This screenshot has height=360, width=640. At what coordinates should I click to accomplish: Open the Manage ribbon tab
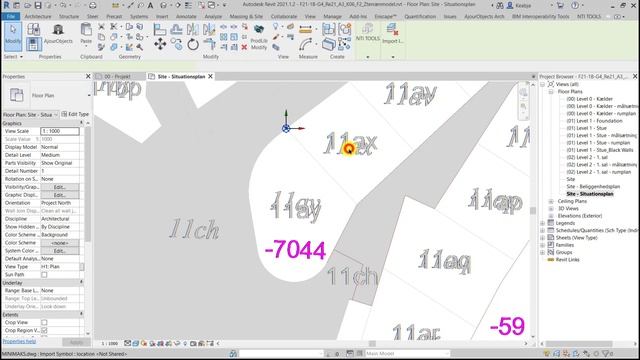pyautogui.click(x=332, y=16)
